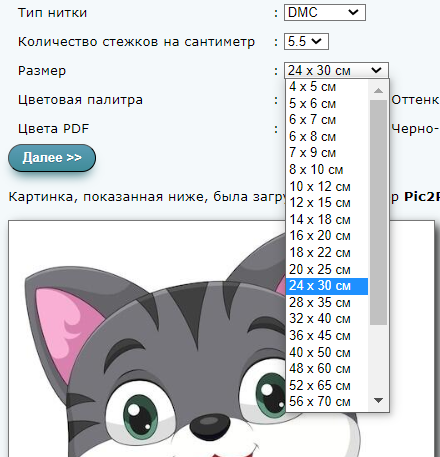Click the Цветовая палитра label
Image resolution: width=440 pixels, height=457 pixels.
point(80,100)
